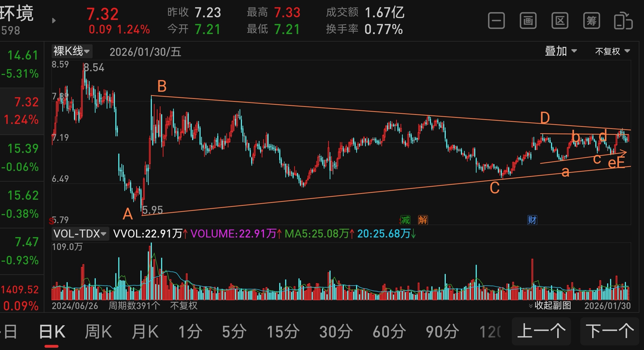Collapse sub chart via 收起副图
The image size is (644, 350).
[x=550, y=306]
